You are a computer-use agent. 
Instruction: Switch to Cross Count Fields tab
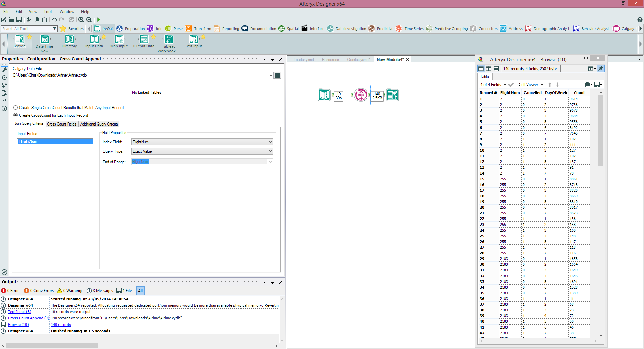[62, 124]
